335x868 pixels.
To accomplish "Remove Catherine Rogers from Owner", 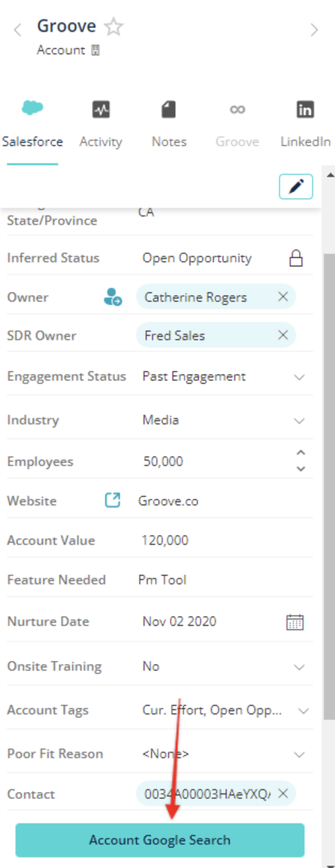I will tap(283, 296).
